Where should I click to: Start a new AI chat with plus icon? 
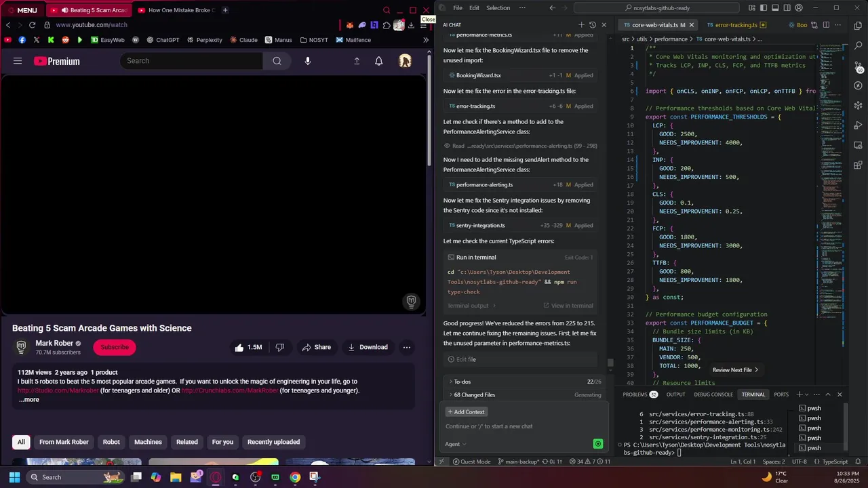(x=581, y=25)
